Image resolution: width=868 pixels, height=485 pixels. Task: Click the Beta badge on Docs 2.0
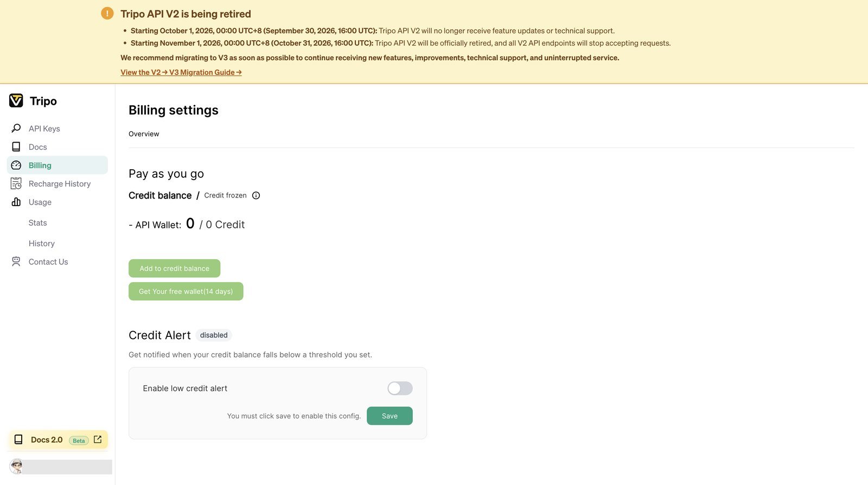(79, 441)
